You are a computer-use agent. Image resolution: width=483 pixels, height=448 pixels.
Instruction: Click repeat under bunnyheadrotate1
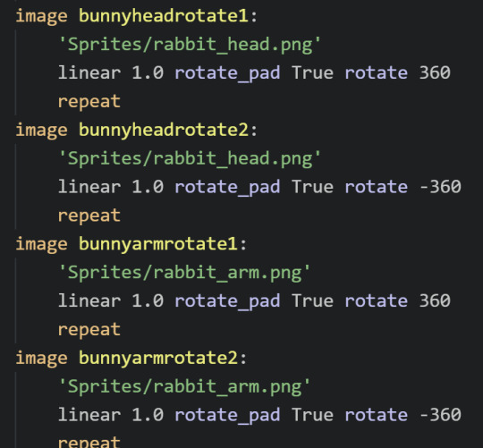[89, 102]
